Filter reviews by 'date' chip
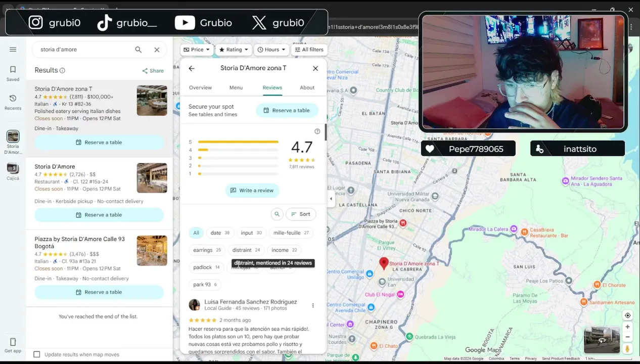Viewport: 640px width, 364px height. [220, 233]
